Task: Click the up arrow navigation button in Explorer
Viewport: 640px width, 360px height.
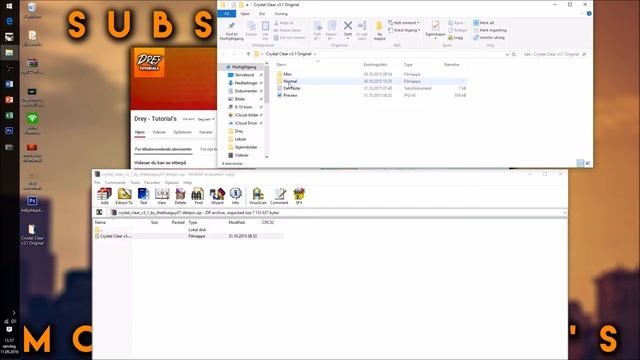Action: pyautogui.click(x=248, y=54)
